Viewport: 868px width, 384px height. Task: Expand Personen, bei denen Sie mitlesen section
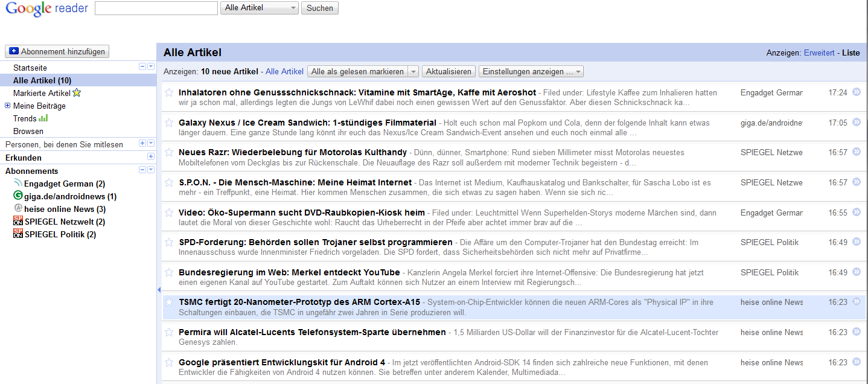click(142, 143)
